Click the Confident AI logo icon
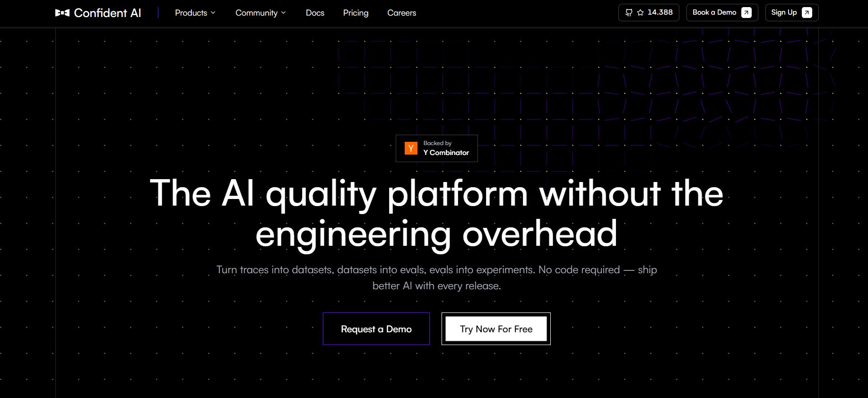 [62, 13]
